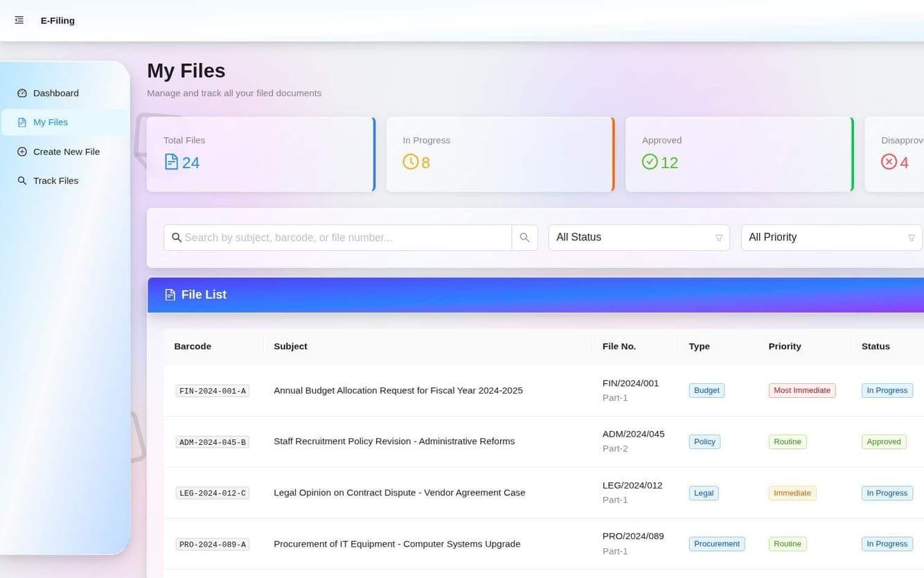This screenshot has width=924, height=578.
Task: Go to Create New File page
Action: pyautogui.click(x=65, y=152)
